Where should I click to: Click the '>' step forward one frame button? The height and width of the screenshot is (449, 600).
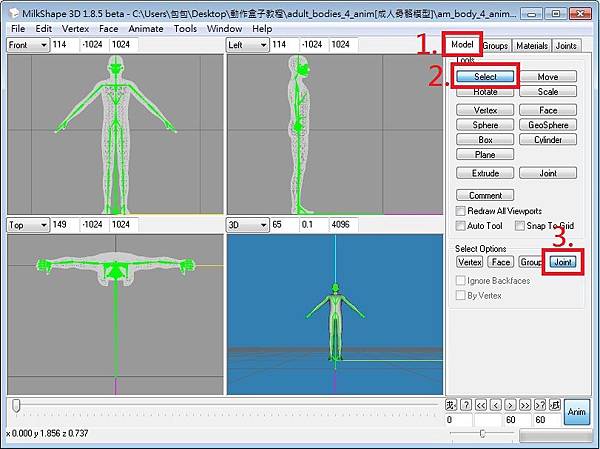point(510,405)
